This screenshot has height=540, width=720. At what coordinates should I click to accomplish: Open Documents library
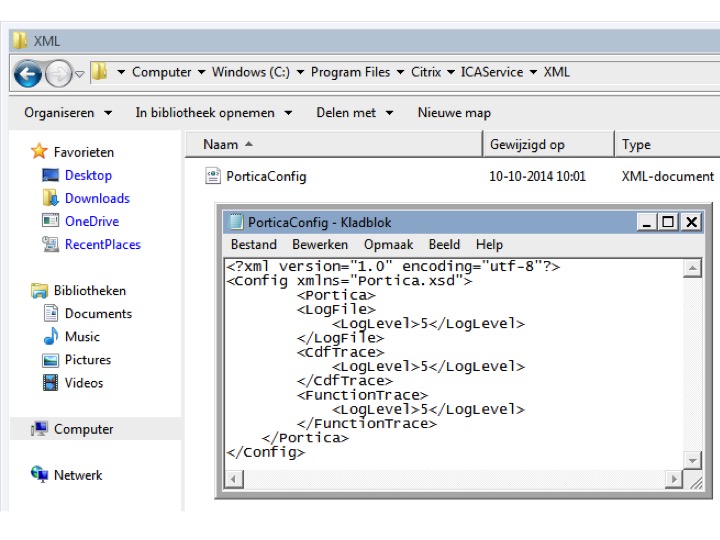point(98,314)
